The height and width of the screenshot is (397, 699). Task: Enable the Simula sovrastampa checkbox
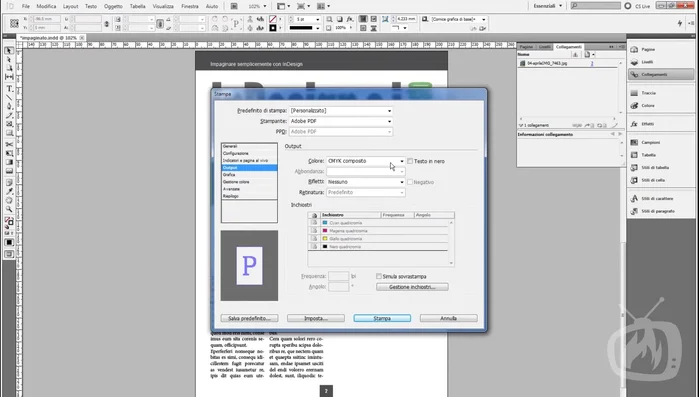379,276
